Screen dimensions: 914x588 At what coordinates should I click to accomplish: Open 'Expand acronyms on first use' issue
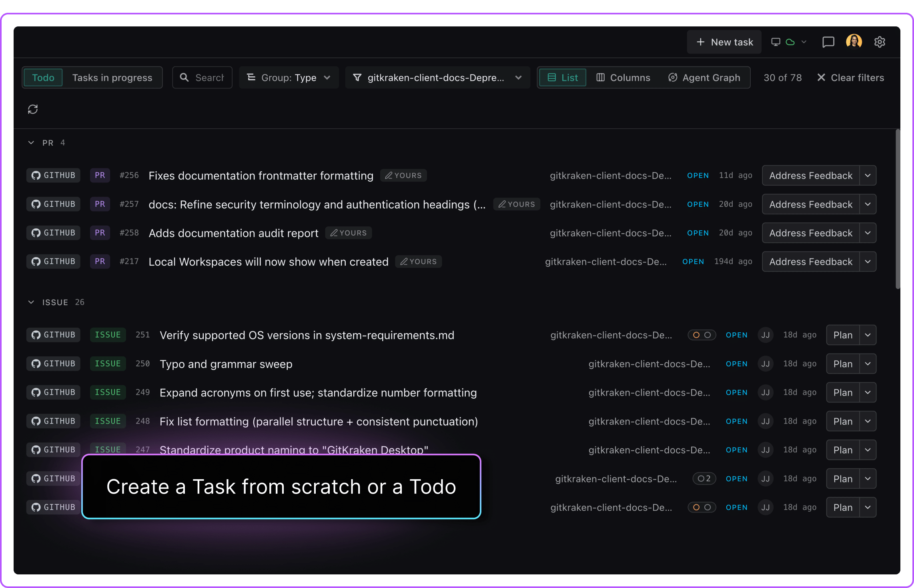click(x=318, y=393)
